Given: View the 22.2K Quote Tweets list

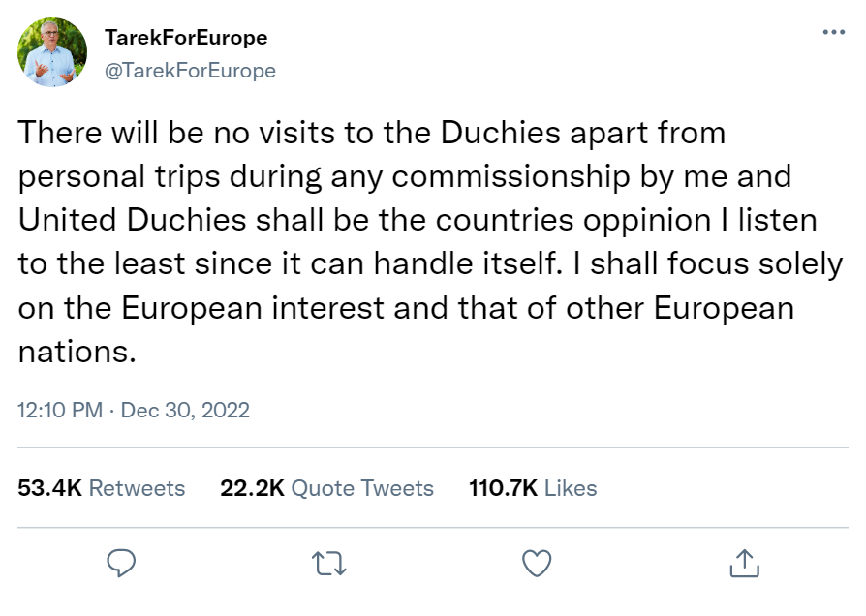Looking at the screenshot, I should click(x=327, y=489).
